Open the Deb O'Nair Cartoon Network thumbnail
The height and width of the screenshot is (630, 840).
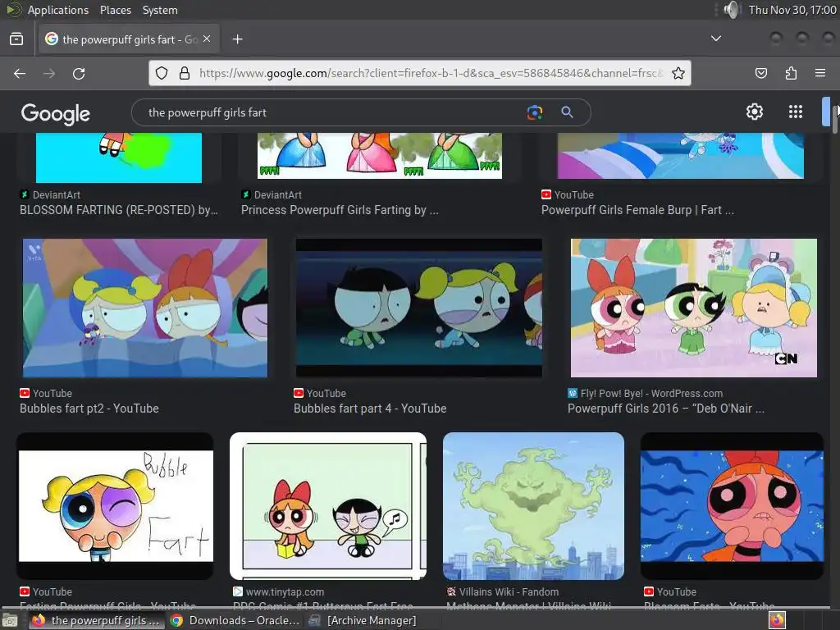click(x=694, y=308)
